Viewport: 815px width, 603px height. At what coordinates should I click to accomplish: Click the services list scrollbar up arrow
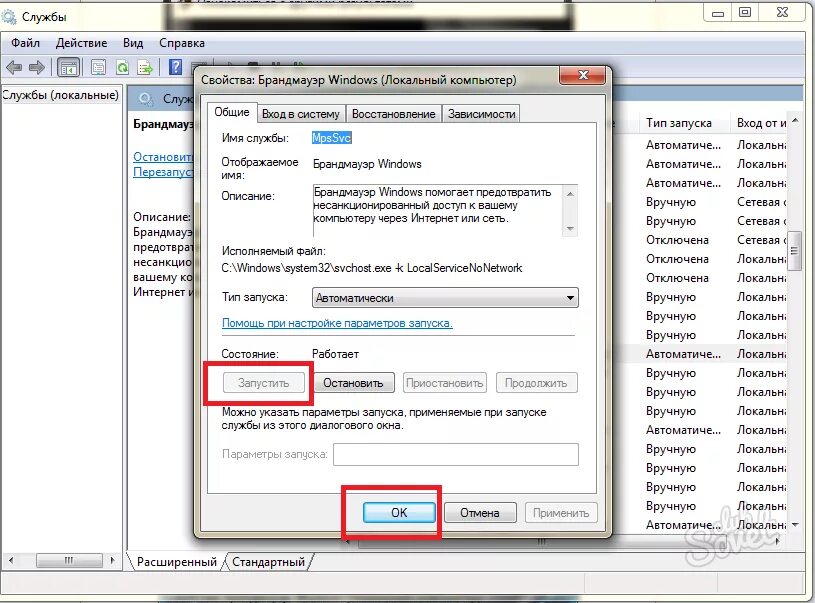795,121
